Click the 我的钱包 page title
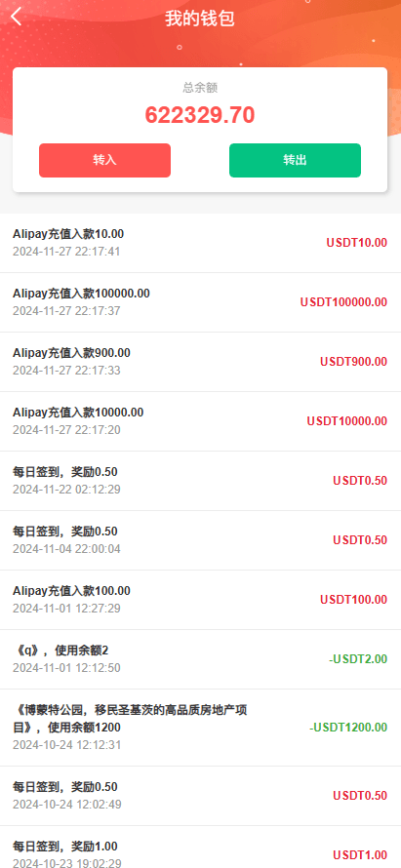The image size is (401, 868). tap(200, 19)
